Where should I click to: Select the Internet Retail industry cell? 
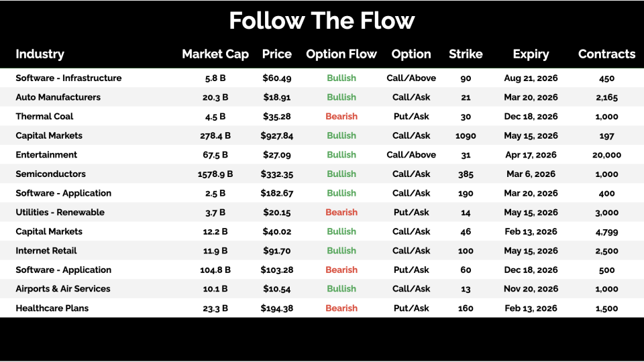46,251
